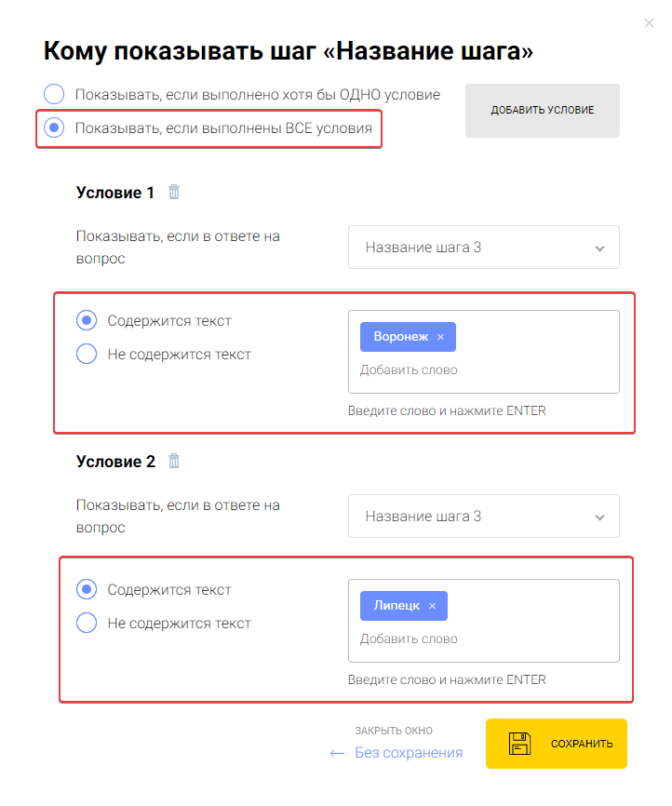Close the dialog with the X icon
This screenshot has width=672, height=806.
[x=649, y=23]
